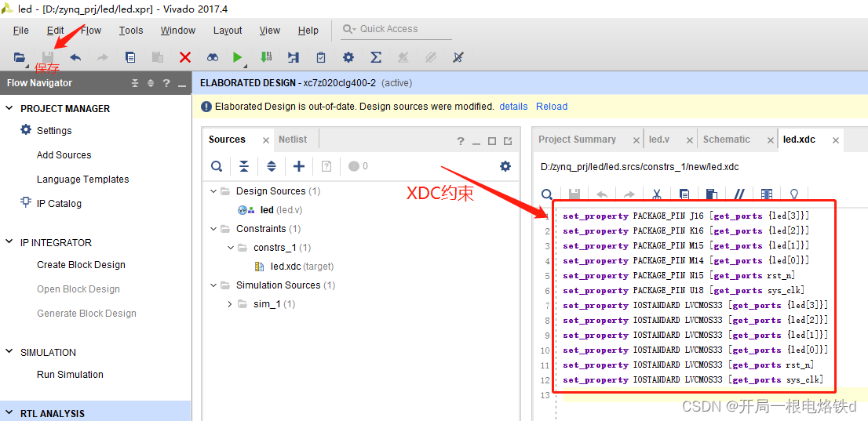
Task: Open the Layout menu
Action: 228,31
